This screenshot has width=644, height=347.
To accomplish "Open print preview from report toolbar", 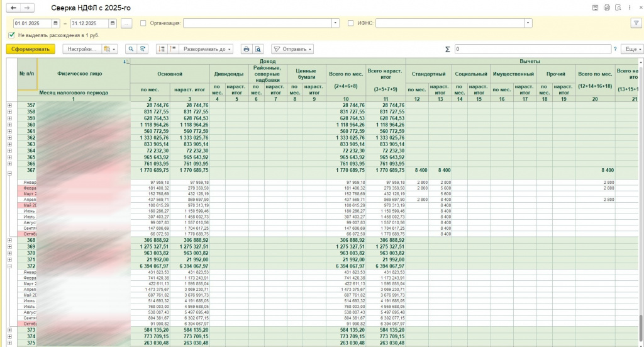I will tap(258, 49).
